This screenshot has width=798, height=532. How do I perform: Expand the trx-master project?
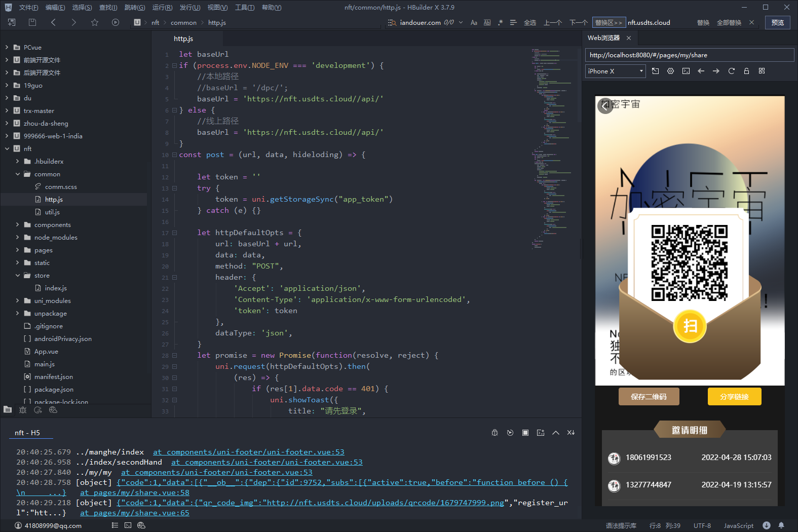pos(7,110)
